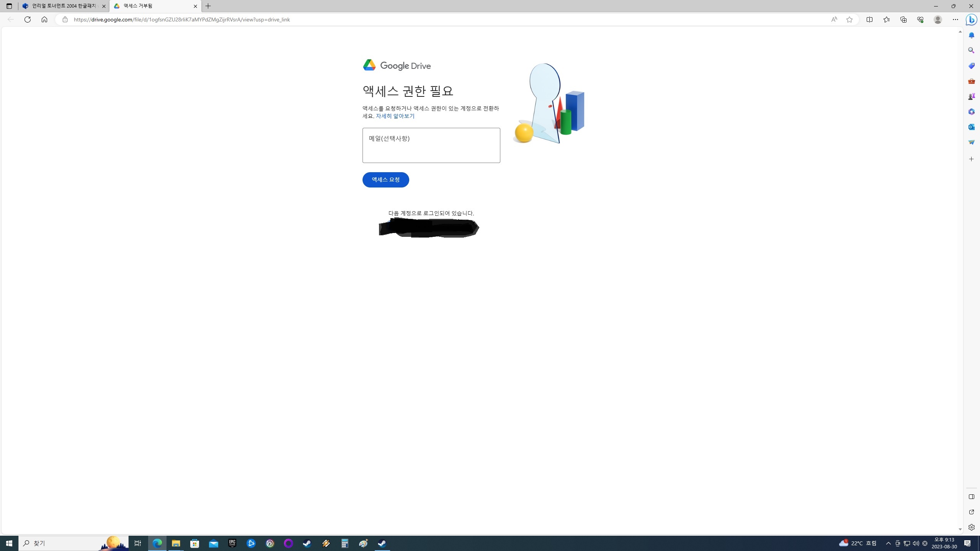Show hidden system tray icons
Viewport: 980px width, 551px height.
click(x=889, y=543)
